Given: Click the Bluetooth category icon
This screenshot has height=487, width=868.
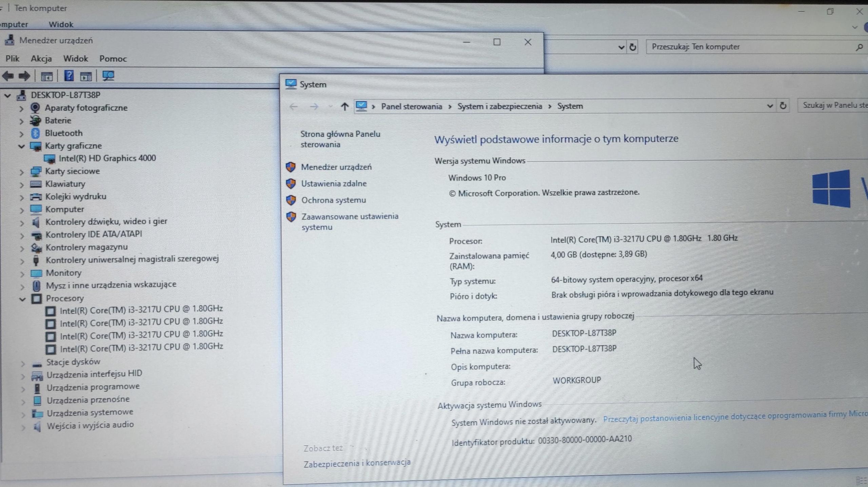Looking at the screenshot, I should pyautogui.click(x=35, y=133).
